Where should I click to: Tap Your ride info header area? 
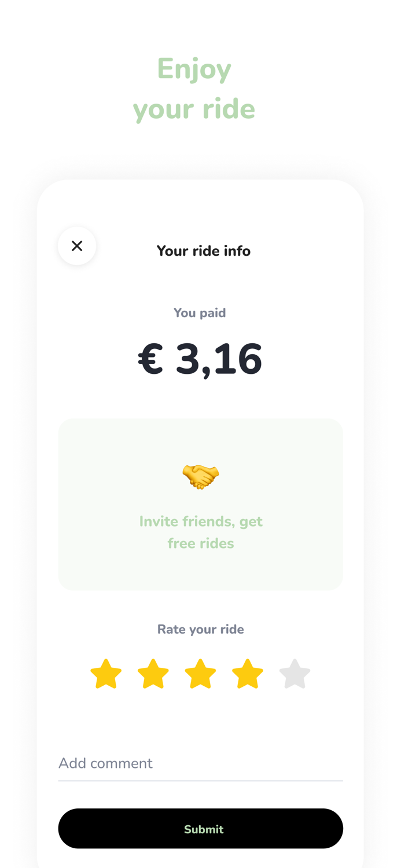point(204,251)
